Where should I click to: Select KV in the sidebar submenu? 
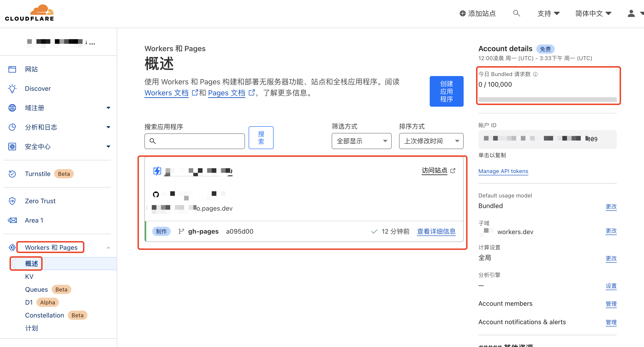(x=29, y=276)
